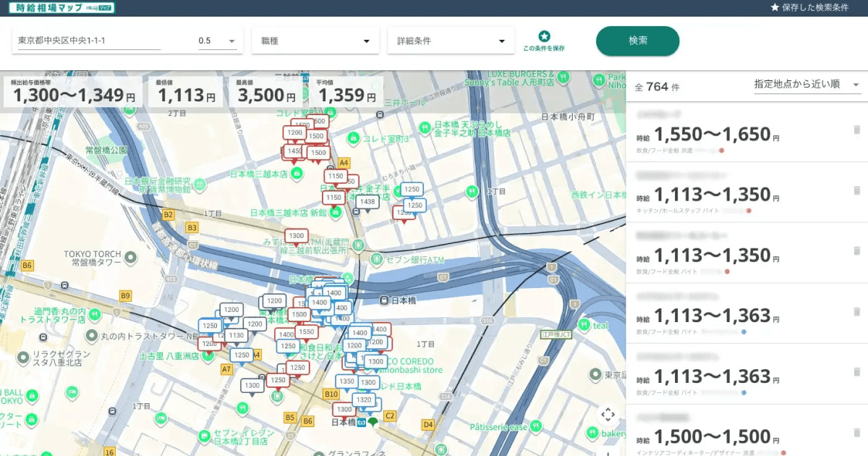This screenshot has width=868, height=456.
Task: Open the 1,550〜1,650円 job listing
Action: tap(746, 132)
